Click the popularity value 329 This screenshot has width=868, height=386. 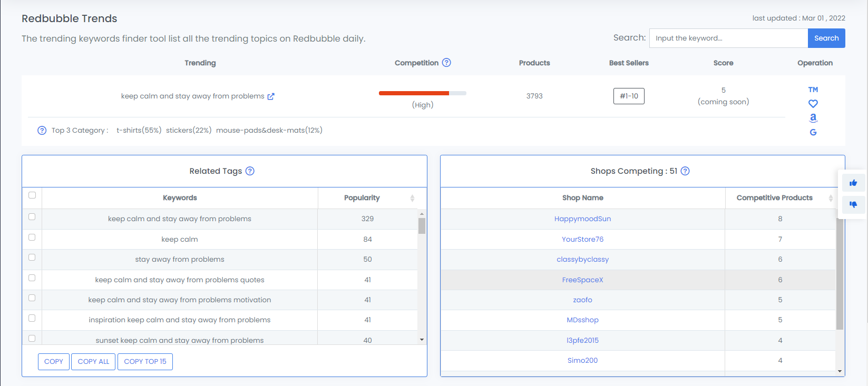click(367, 219)
